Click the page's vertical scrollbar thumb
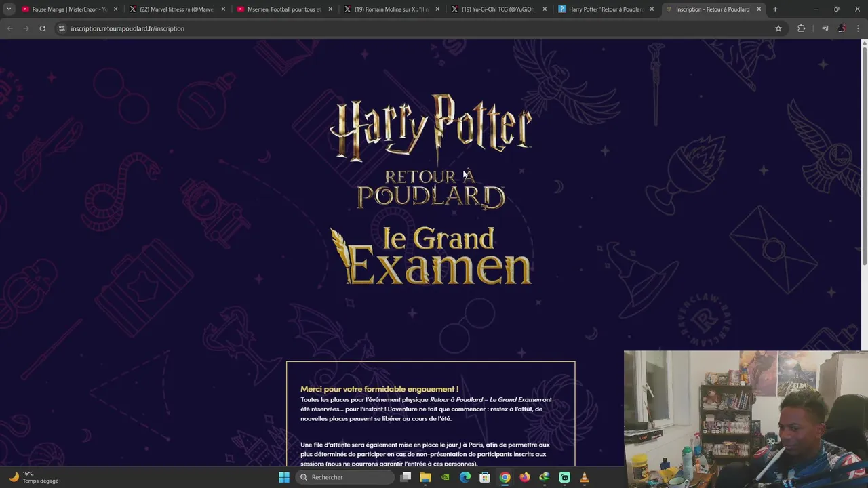The height and width of the screenshot is (488, 868). tap(864, 155)
